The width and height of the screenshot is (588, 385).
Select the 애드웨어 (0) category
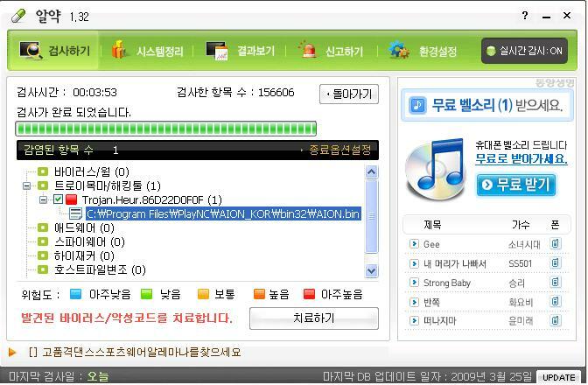point(84,227)
